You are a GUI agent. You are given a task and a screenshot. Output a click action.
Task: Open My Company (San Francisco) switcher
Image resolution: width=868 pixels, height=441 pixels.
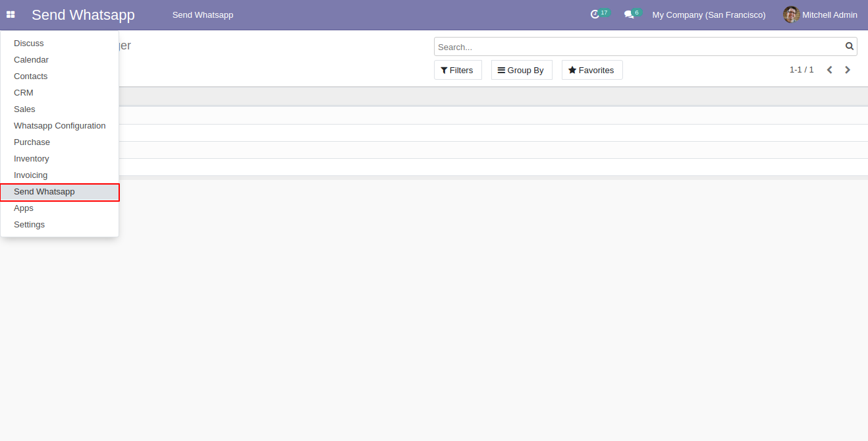coord(709,15)
